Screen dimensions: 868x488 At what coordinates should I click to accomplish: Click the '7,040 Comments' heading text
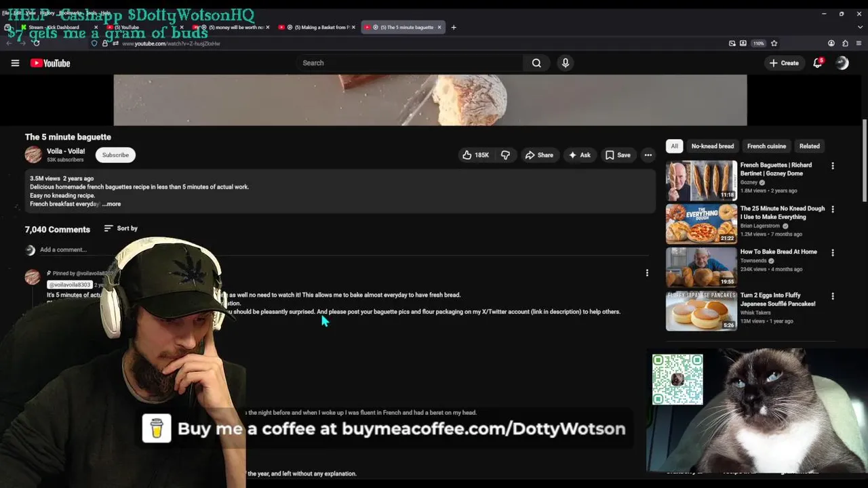click(58, 229)
